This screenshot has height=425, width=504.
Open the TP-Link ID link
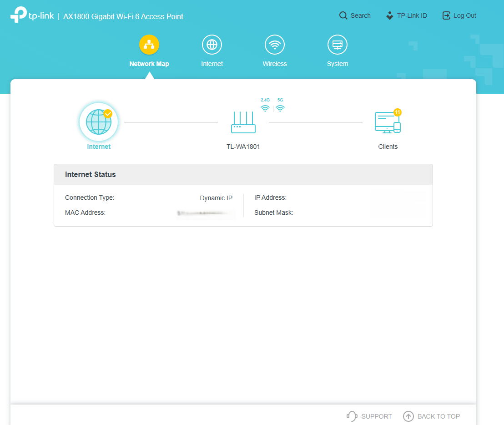click(412, 15)
